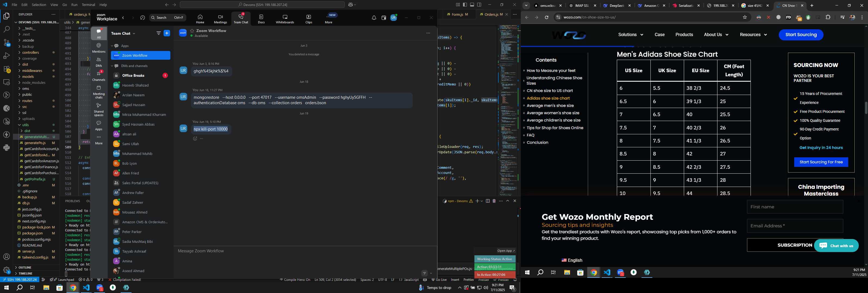The width and height of the screenshot is (868, 293).
Task: Add emoji reaction to kill-port message
Action: click(195, 139)
